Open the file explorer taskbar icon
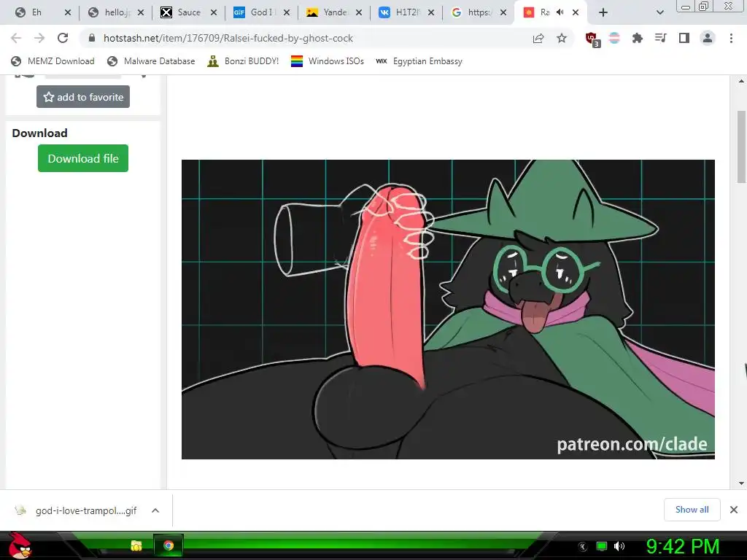The image size is (747, 560). pos(136,545)
